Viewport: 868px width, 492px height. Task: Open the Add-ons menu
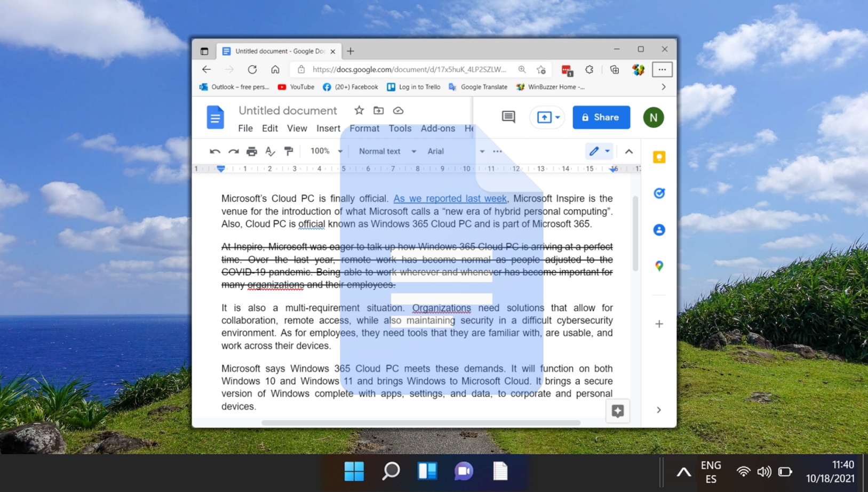(438, 128)
